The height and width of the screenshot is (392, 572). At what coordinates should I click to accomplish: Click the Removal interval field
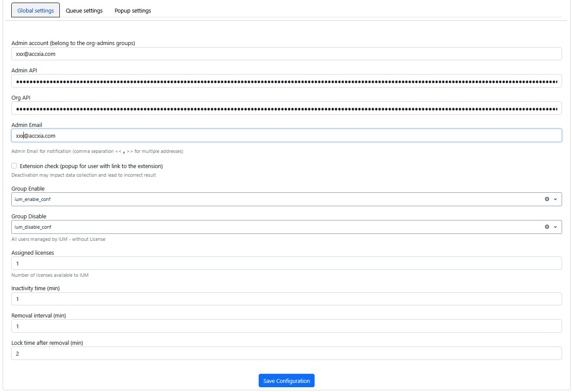[286, 327]
